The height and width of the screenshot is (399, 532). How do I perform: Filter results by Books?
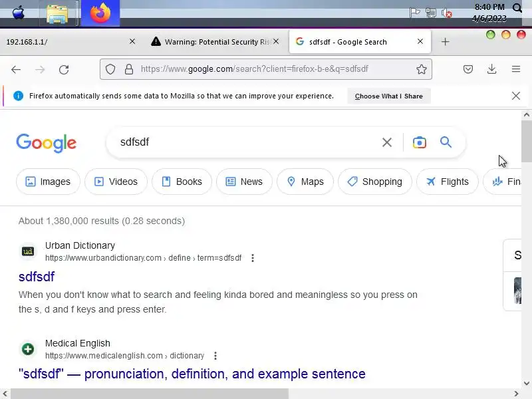(182, 182)
